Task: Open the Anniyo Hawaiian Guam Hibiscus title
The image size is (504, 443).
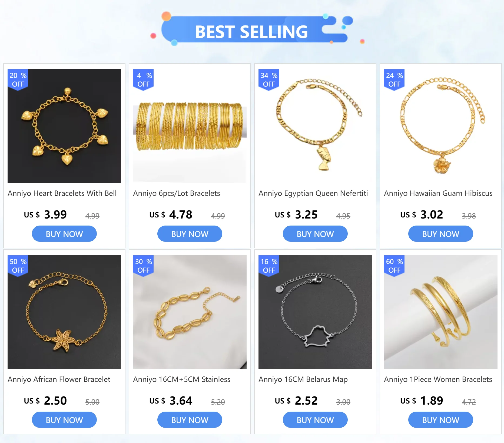Action: 438,193
